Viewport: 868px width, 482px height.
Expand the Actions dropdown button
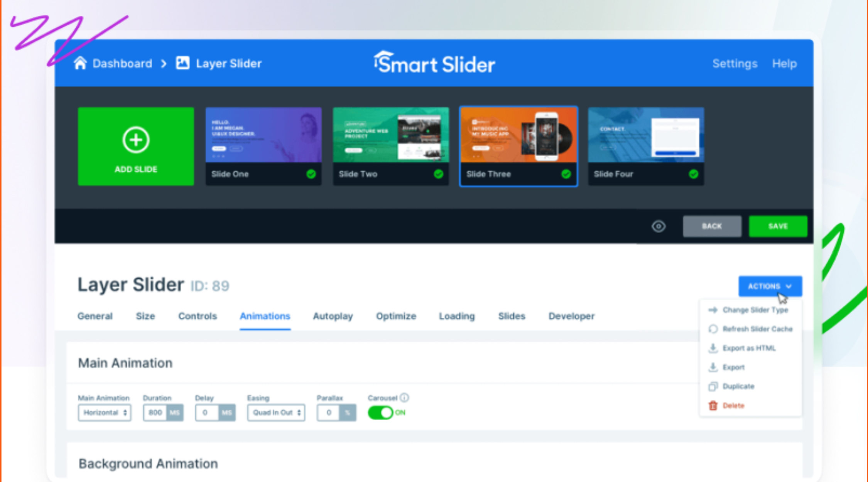(x=770, y=286)
